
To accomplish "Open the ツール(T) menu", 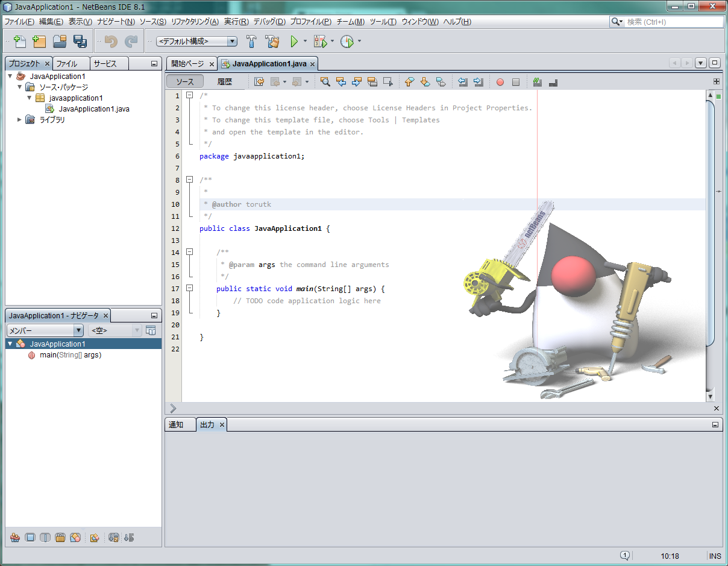I will tap(383, 22).
